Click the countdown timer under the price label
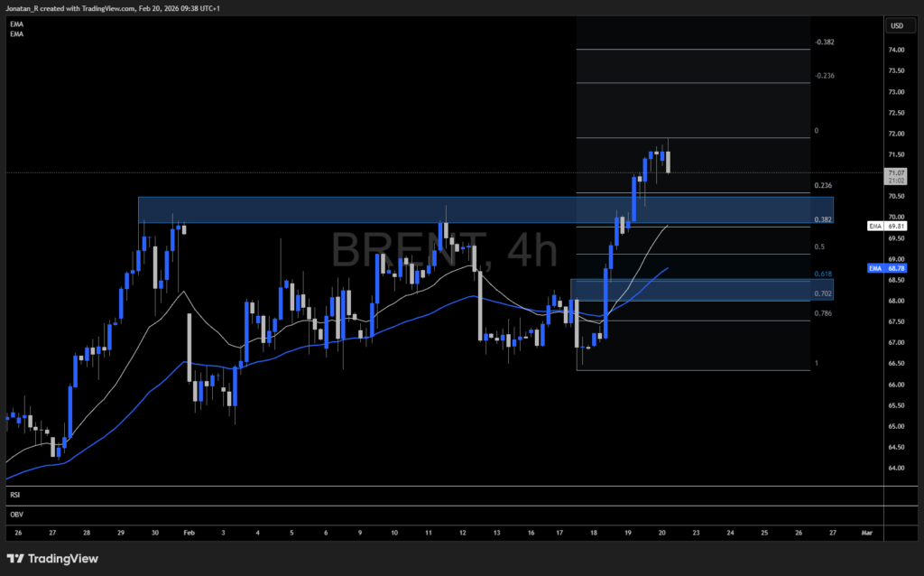This screenshot has width=924, height=576. [896, 181]
